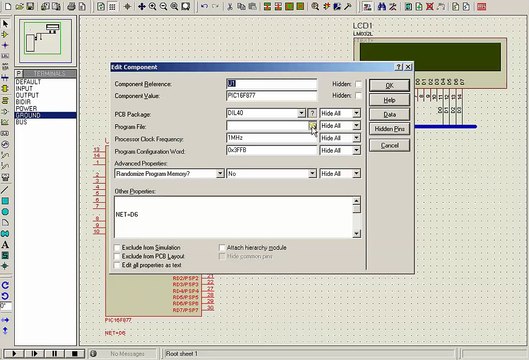Toggle Hidden checkbox for Component Reference
This screenshot has height=360, width=529.
358,84
